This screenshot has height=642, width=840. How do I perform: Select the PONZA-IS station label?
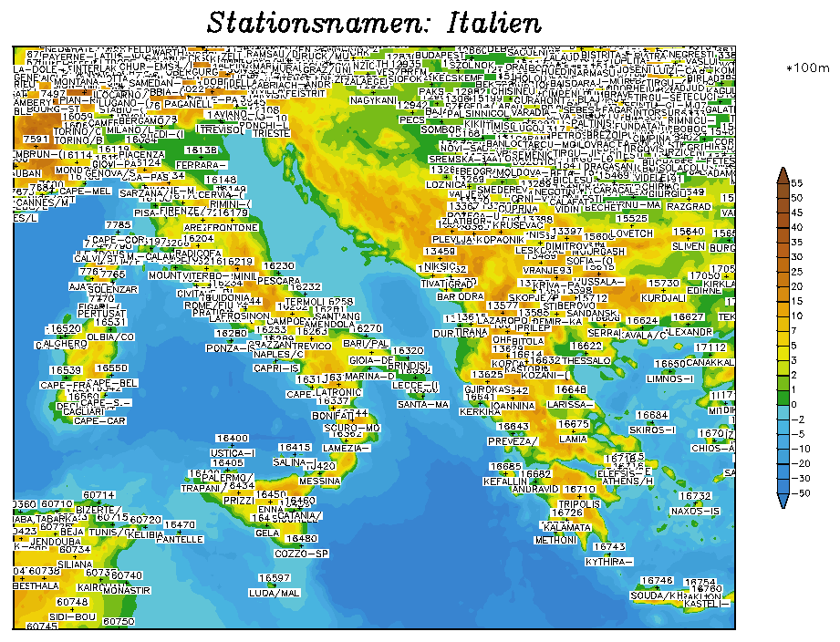[228, 348]
